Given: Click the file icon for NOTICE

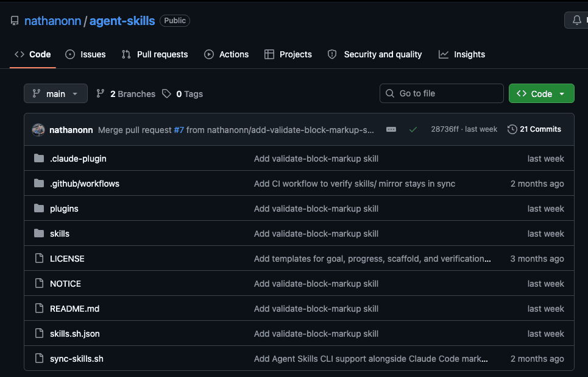Looking at the screenshot, I should coord(39,283).
